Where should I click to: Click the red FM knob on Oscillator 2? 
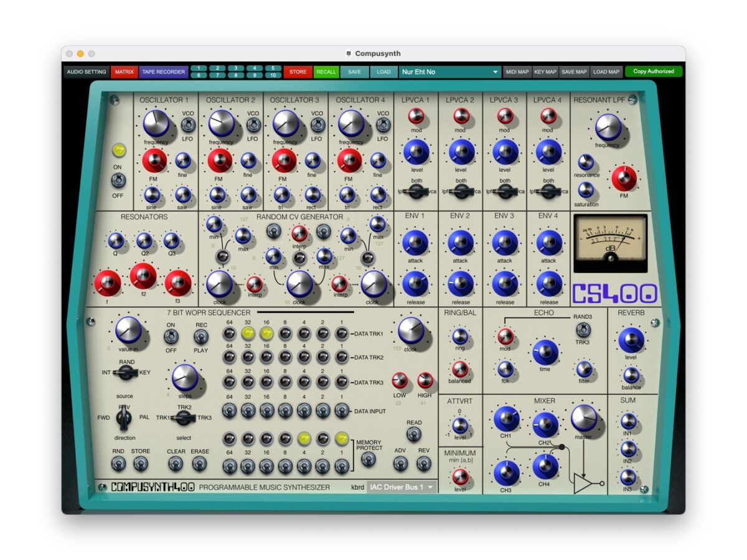click(220, 161)
